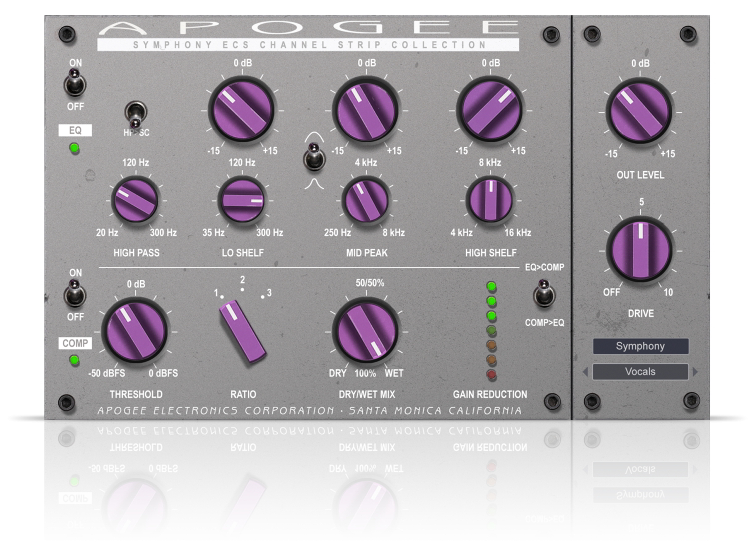Click the THRESHOLD label

[136, 394]
